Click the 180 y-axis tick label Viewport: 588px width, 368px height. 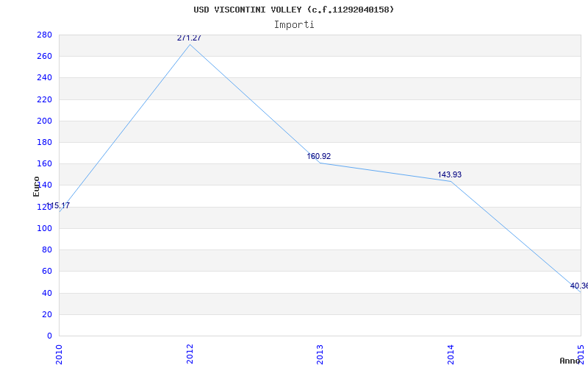click(x=44, y=142)
